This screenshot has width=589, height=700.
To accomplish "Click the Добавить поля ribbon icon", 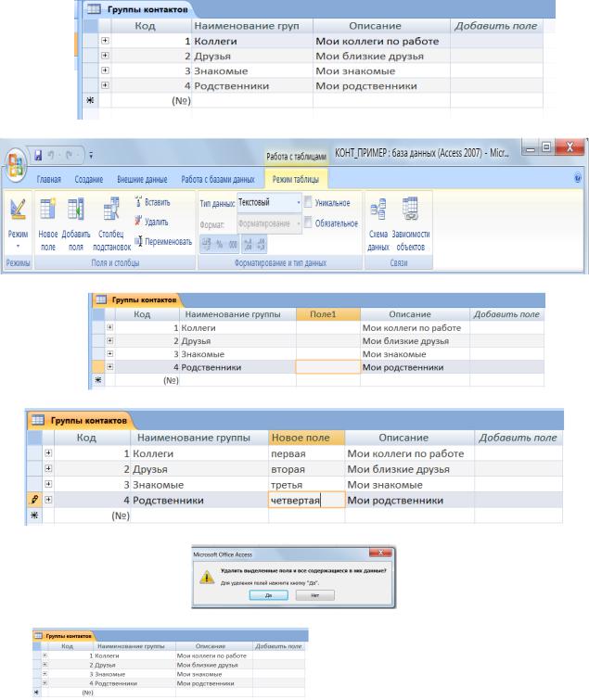I will [x=75, y=208].
